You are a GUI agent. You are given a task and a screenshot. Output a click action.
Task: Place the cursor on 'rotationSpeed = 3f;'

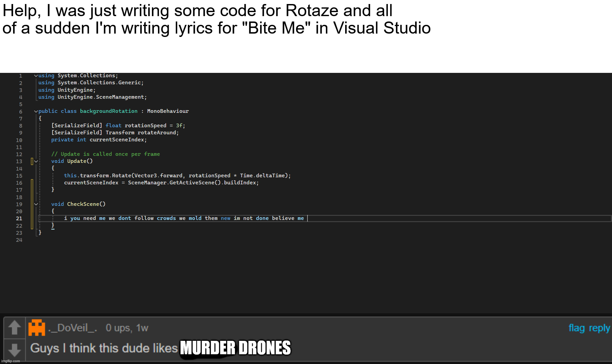pos(155,126)
